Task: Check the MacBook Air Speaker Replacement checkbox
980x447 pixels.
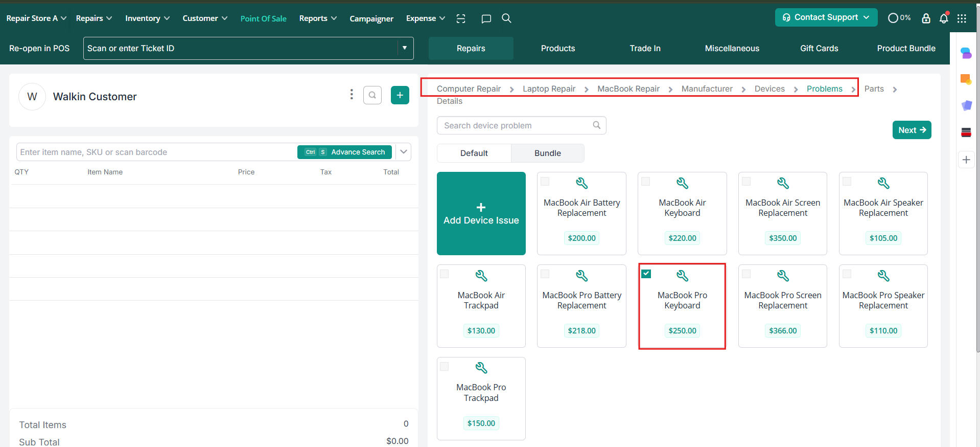Action: click(x=847, y=181)
